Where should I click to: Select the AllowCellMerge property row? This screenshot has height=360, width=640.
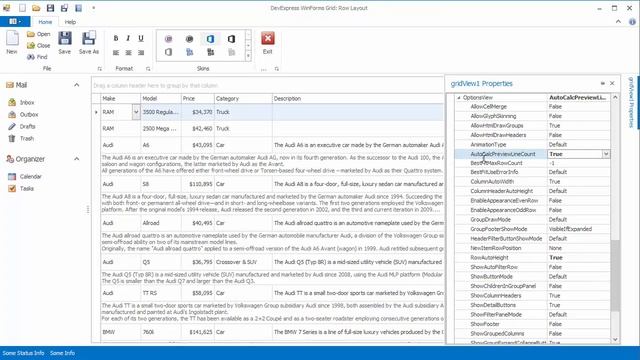click(533, 107)
